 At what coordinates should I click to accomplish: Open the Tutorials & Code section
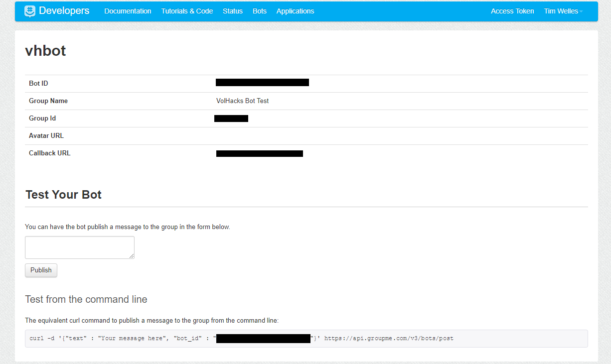click(x=187, y=11)
